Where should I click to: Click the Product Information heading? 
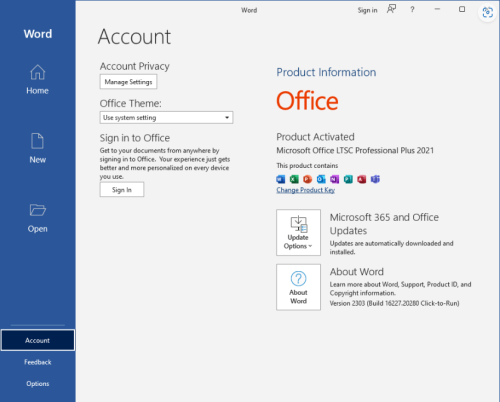326,72
